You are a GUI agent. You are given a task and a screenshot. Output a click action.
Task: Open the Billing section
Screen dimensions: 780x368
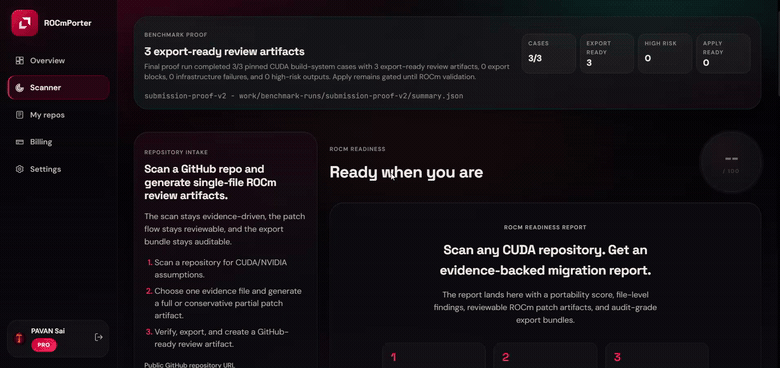click(59, 142)
